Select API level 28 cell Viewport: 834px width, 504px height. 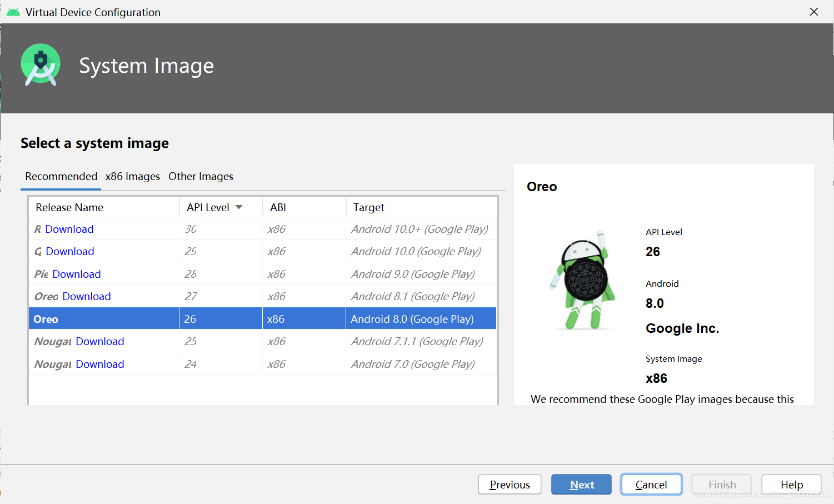(221, 274)
